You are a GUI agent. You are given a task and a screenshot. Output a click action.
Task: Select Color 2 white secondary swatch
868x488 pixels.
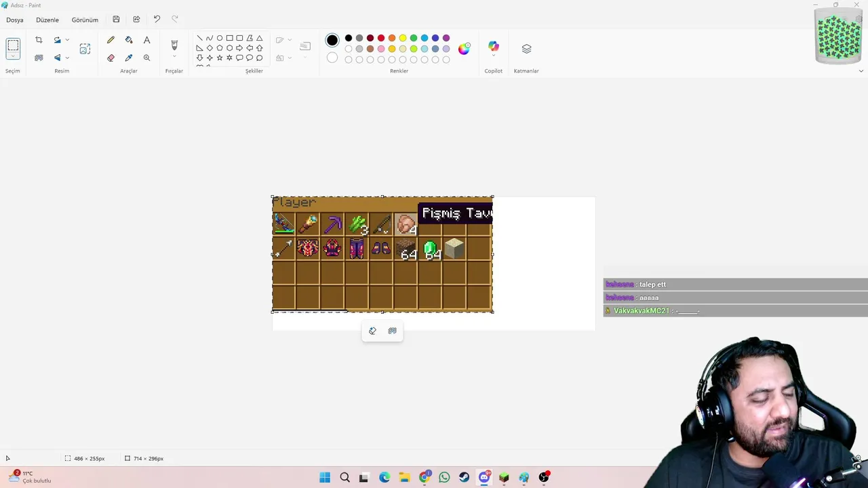click(x=332, y=58)
